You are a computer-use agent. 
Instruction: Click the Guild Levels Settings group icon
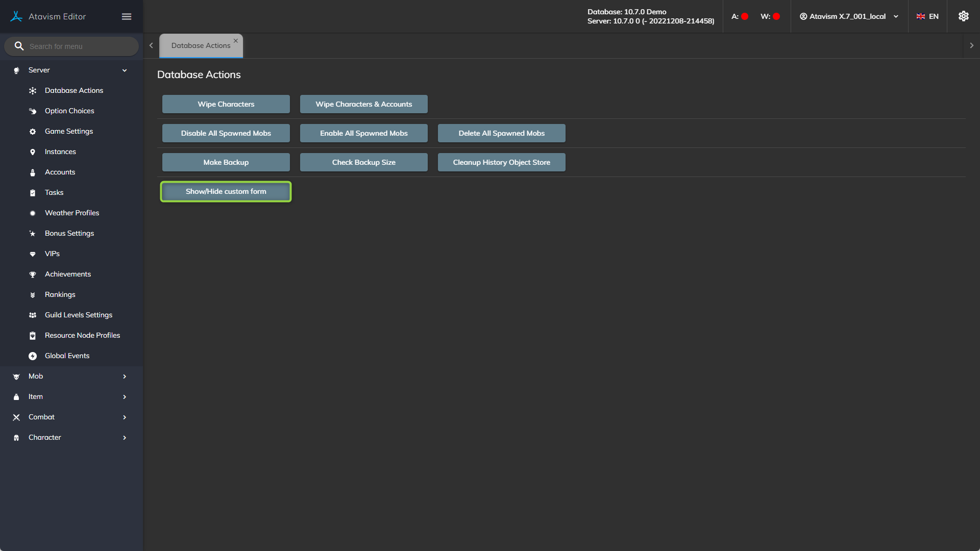[x=33, y=315]
